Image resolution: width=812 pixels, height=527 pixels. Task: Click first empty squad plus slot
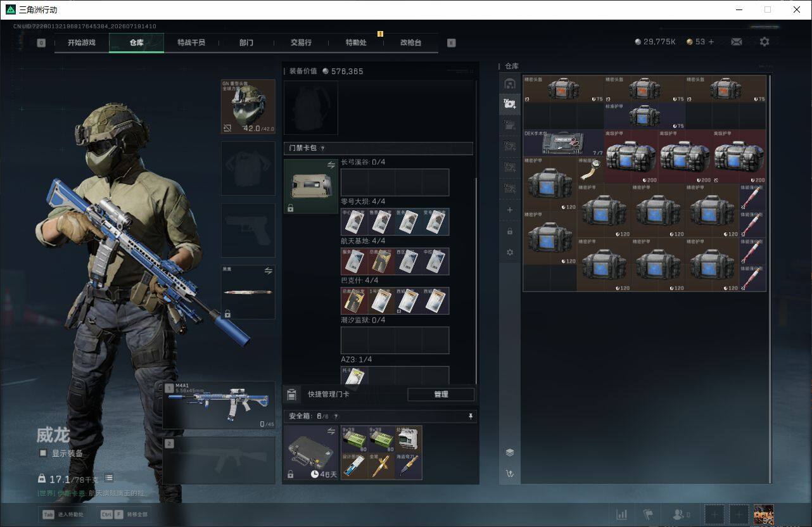(714, 514)
